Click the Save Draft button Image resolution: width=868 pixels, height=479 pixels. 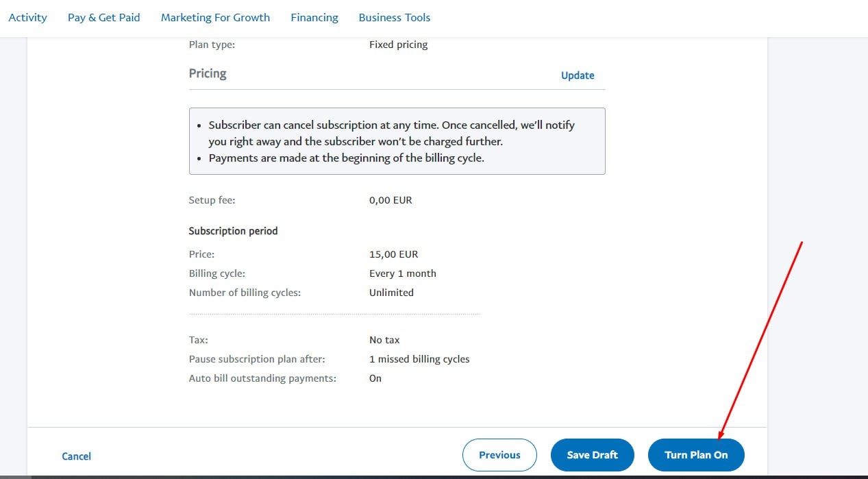coord(592,455)
